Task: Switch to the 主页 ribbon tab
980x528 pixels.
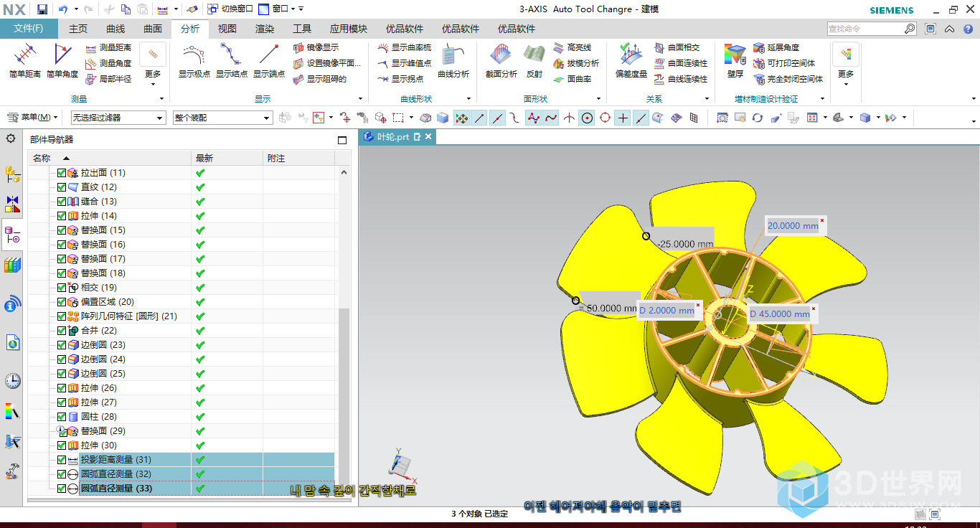Action: point(78,29)
